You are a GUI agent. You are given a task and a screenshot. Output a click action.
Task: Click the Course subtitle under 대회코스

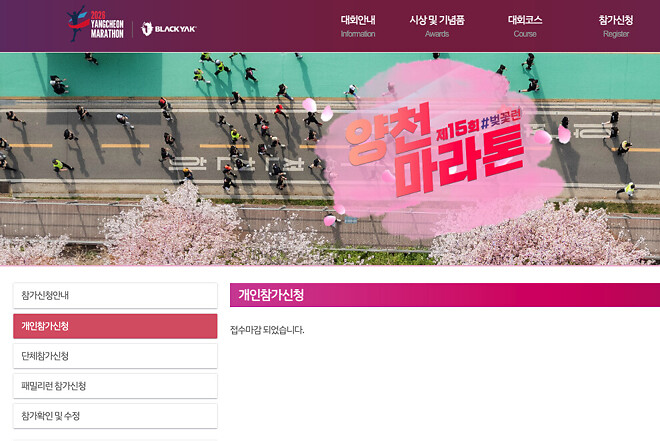click(525, 34)
